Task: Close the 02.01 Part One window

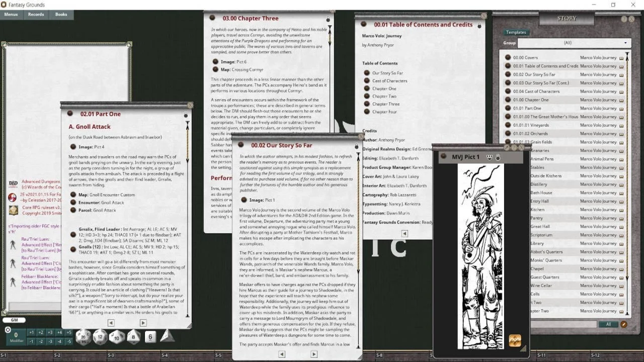Action: [x=190, y=106]
